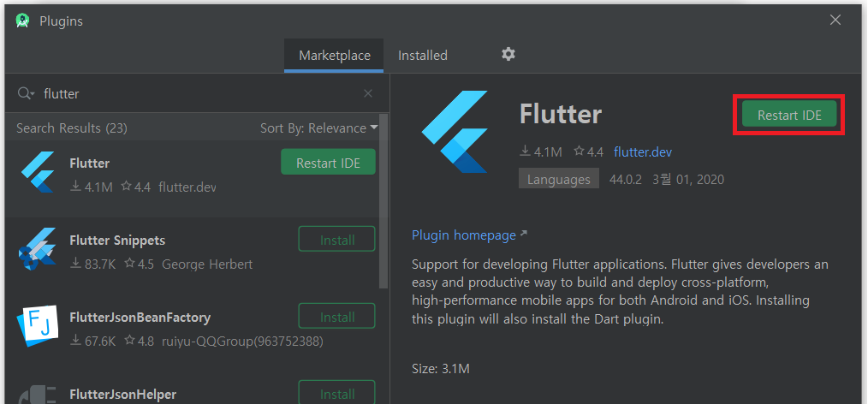Restart IDE from the Flutter list row
Viewport: 868px width, 410px height.
coord(328,163)
